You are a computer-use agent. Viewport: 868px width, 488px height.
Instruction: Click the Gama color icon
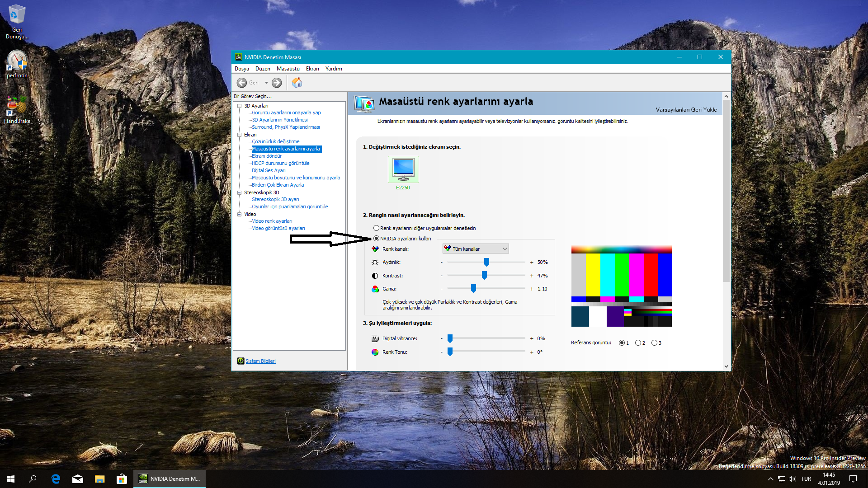(375, 289)
